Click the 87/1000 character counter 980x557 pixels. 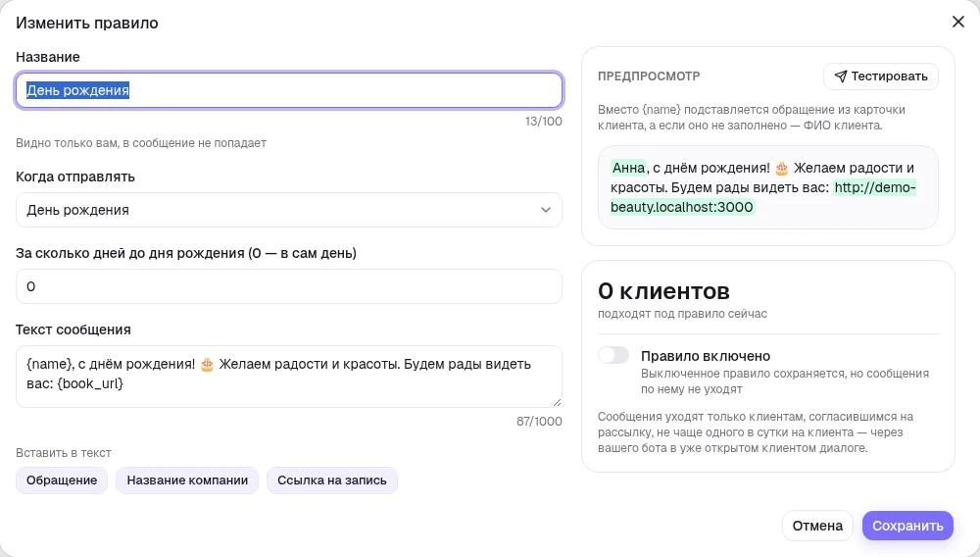539,422
